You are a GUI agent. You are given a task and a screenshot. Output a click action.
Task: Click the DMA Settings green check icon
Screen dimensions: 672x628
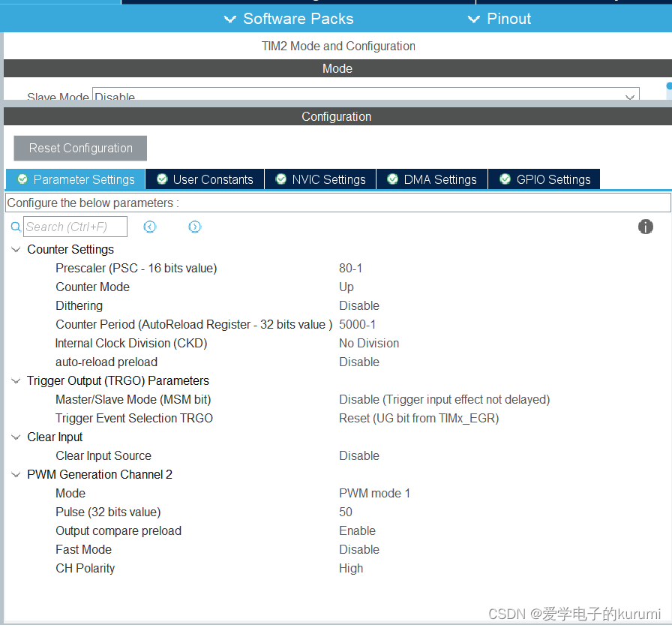click(392, 179)
